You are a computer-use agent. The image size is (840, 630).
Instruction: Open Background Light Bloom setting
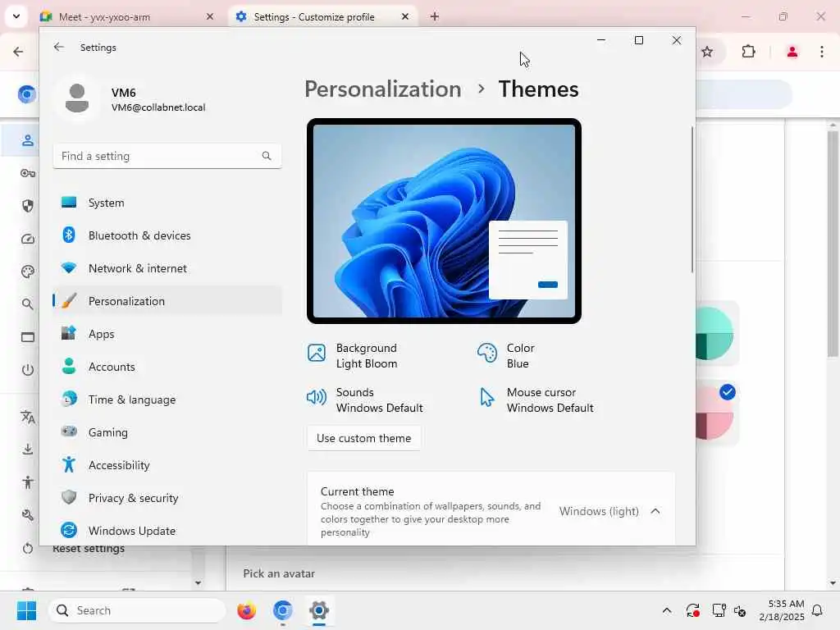(354, 356)
